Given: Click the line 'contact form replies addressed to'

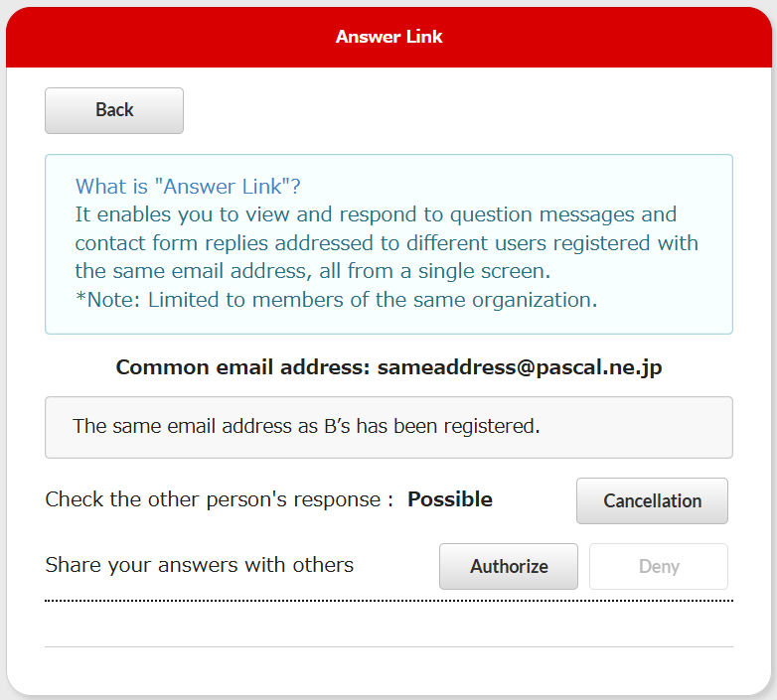Looking at the screenshot, I should tap(387, 243).
